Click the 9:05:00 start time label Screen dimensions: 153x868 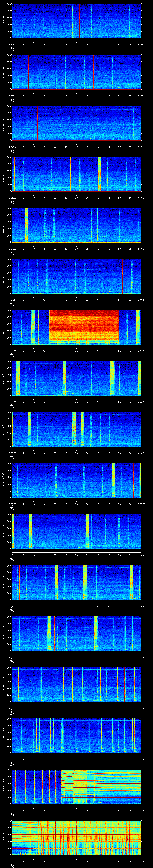[x=12, y=810]
